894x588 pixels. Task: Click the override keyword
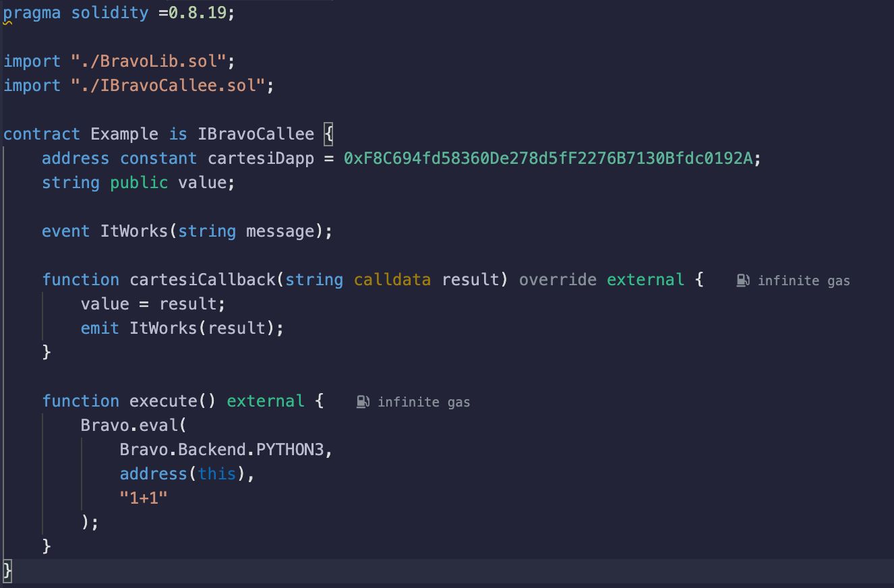point(558,280)
